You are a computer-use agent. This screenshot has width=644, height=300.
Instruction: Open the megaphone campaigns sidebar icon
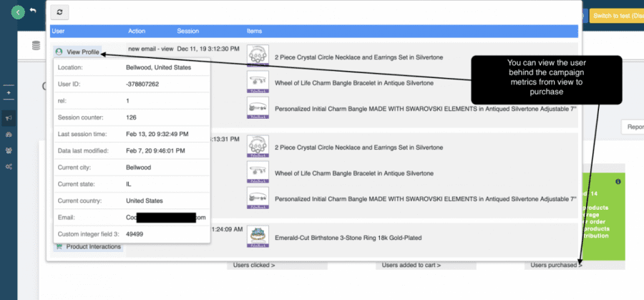click(x=9, y=118)
